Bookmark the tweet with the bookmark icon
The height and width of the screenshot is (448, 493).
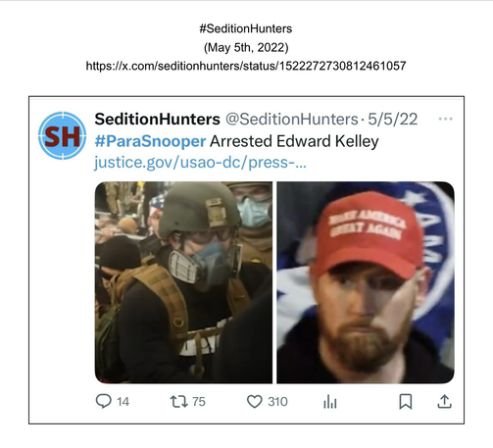tap(406, 402)
